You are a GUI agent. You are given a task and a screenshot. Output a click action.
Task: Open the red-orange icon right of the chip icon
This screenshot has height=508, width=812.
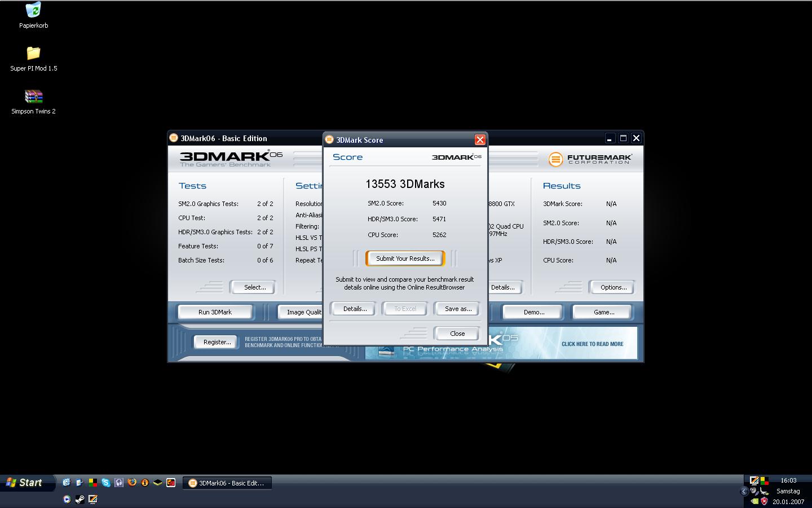coord(171,483)
